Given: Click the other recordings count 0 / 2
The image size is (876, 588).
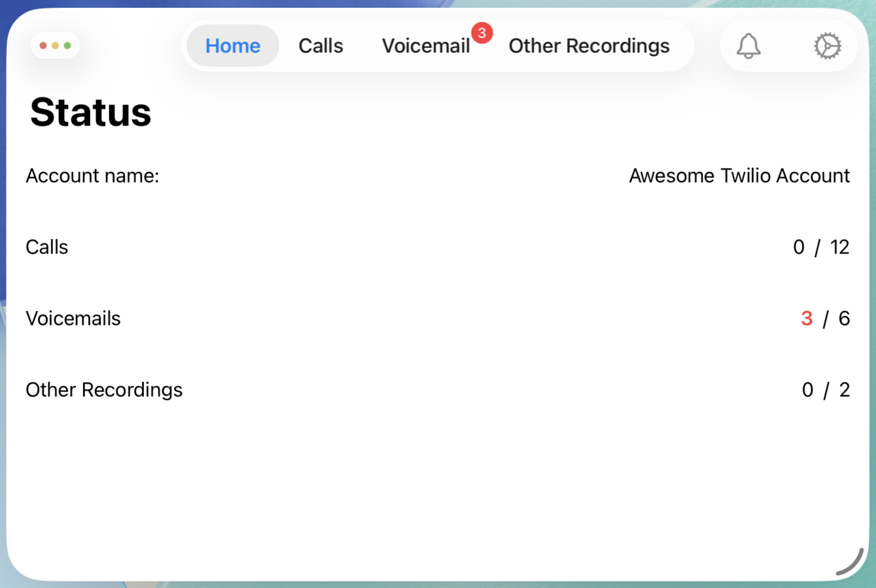Looking at the screenshot, I should click(825, 389).
